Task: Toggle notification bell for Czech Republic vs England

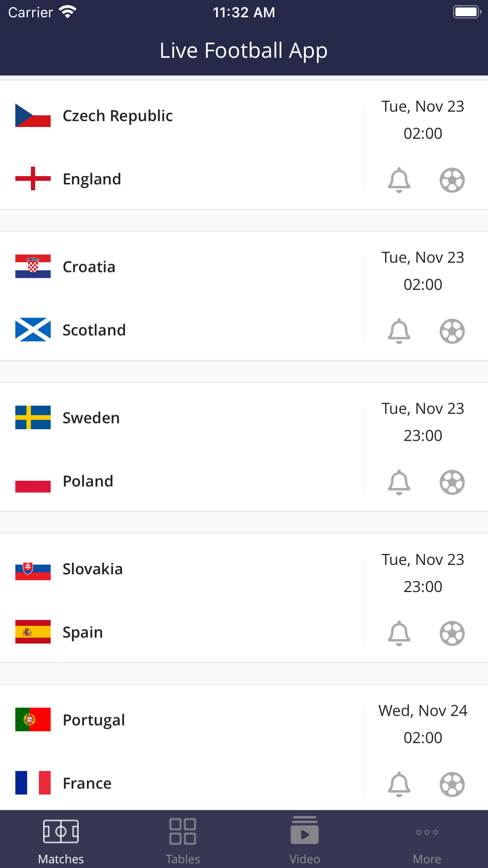Action: click(399, 180)
